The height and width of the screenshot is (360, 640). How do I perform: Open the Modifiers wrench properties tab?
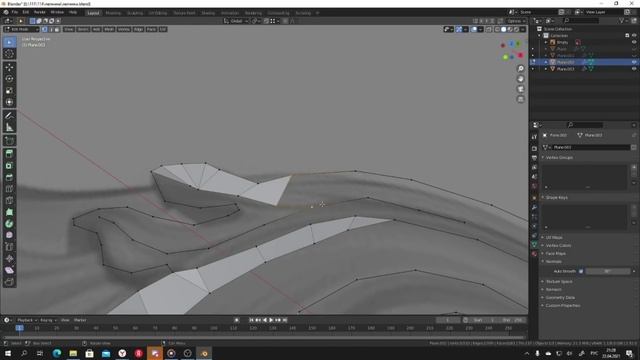tap(534, 208)
